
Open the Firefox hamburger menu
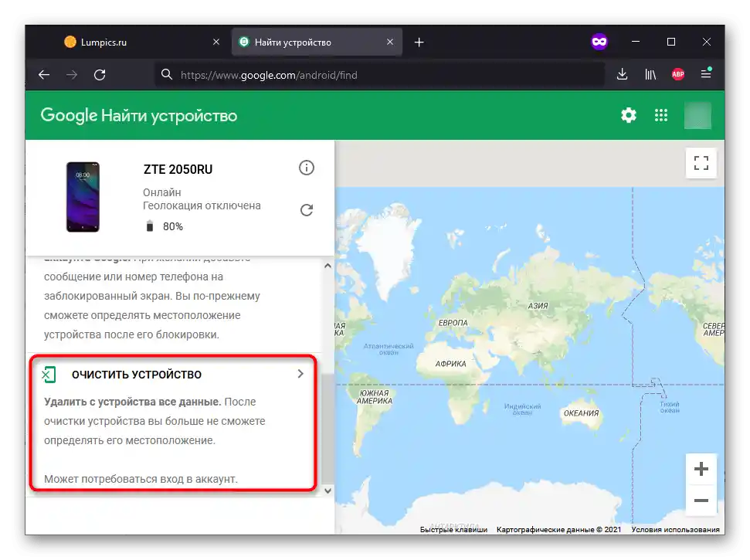[706, 73]
